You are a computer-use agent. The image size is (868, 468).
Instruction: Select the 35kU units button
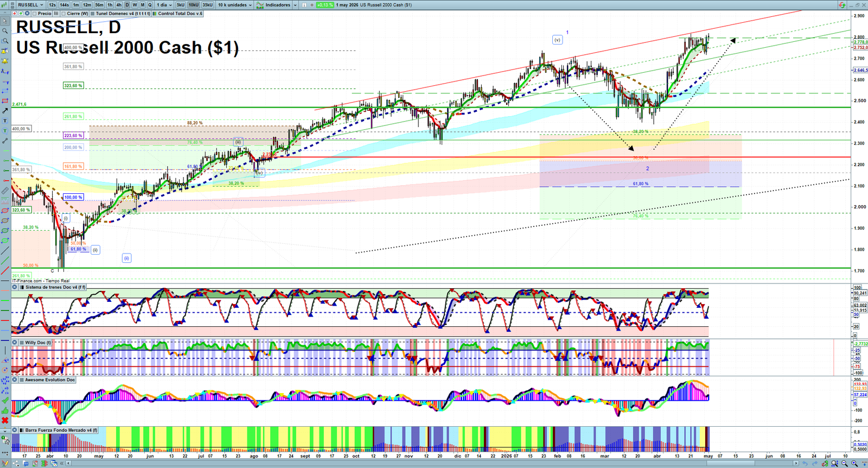coord(208,5)
